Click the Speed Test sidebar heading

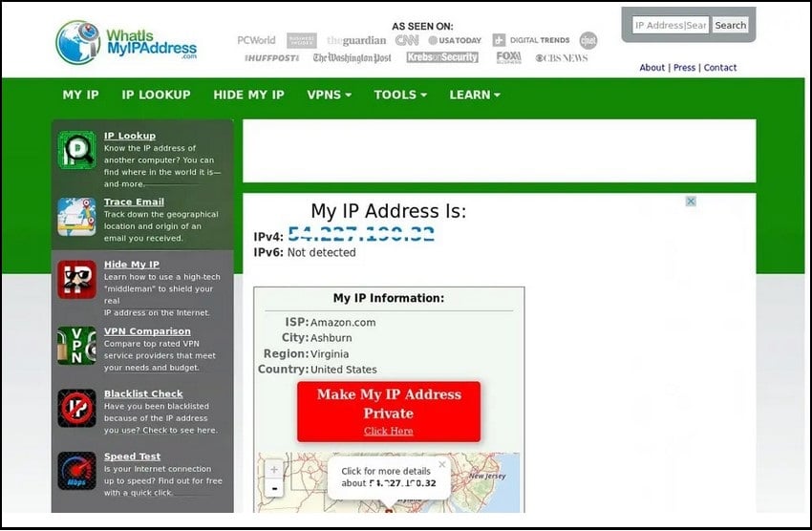[x=132, y=457]
